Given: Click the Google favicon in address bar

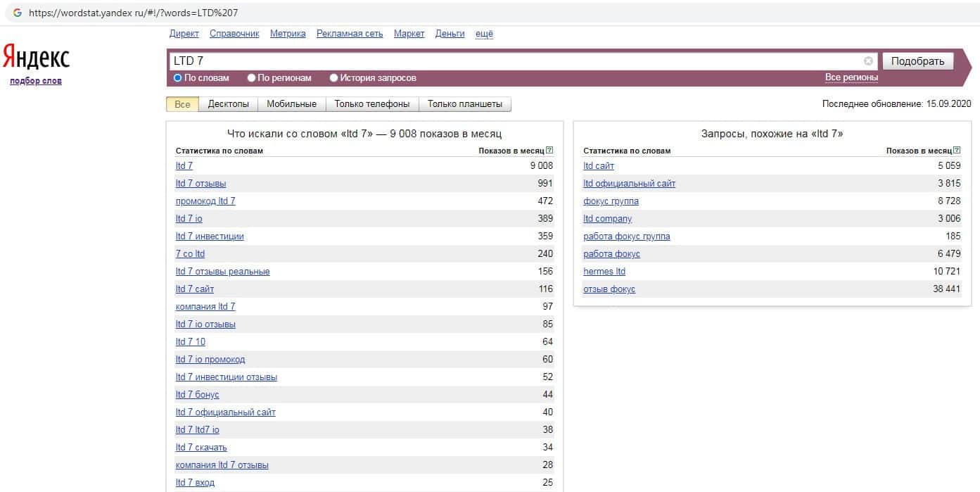Looking at the screenshot, I should point(18,13).
